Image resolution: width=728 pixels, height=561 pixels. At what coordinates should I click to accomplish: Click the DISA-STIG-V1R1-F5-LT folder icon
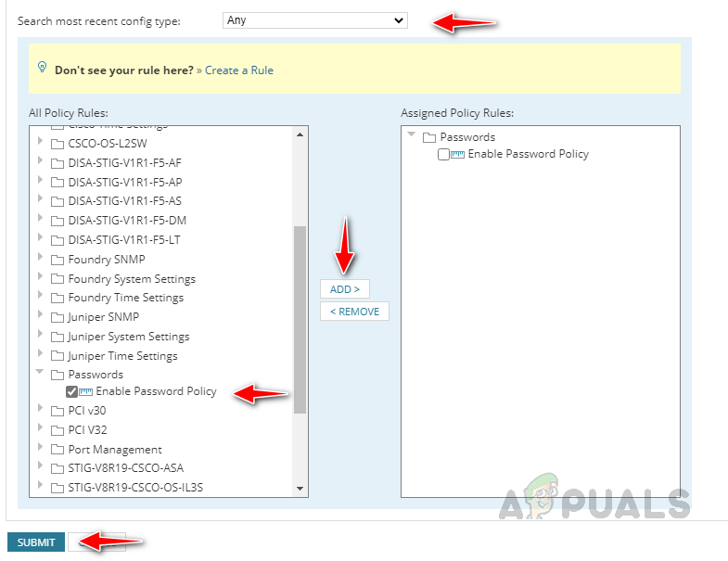(x=57, y=240)
